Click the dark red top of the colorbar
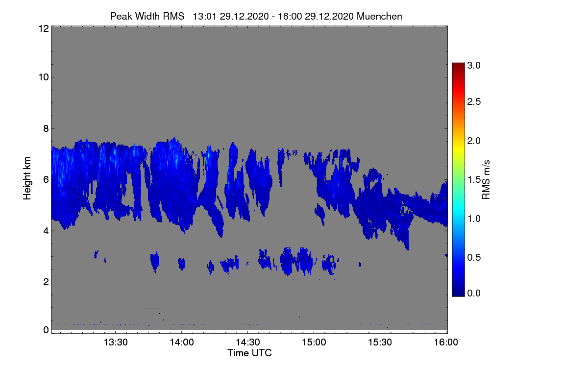Screen dimensions: 588x392 (458, 67)
